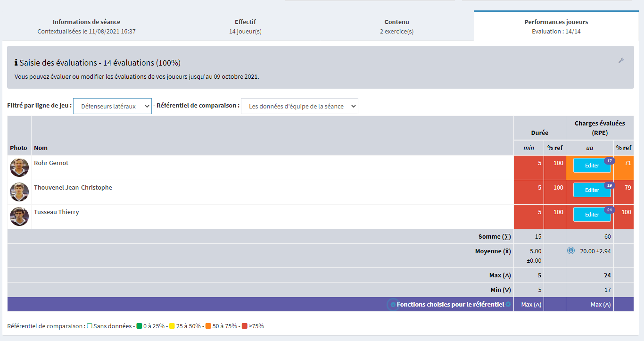This screenshot has width=644, height=341.
Task: Click Rohr Gernot's photo
Action: (19, 167)
